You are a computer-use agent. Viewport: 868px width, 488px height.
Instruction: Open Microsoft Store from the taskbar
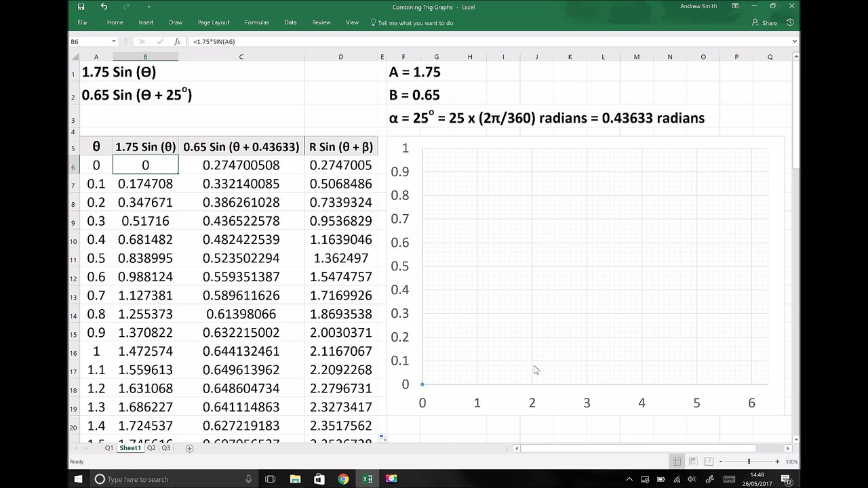click(x=319, y=479)
